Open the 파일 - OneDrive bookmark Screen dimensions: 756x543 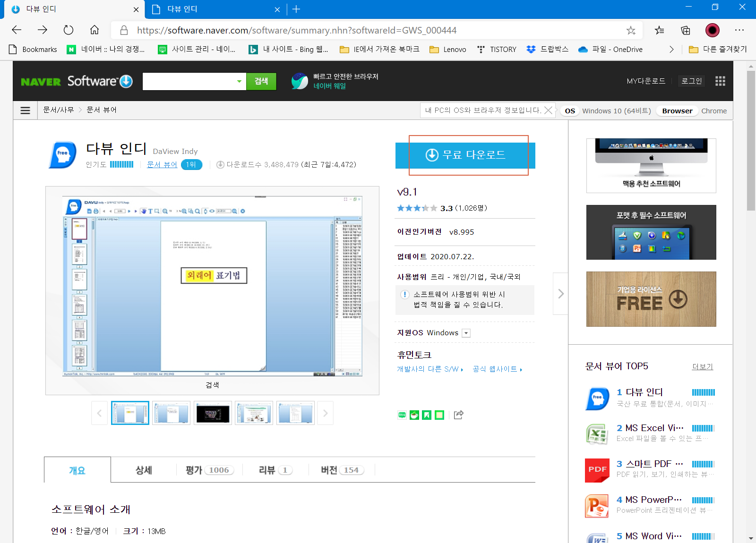[x=610, y=49]
